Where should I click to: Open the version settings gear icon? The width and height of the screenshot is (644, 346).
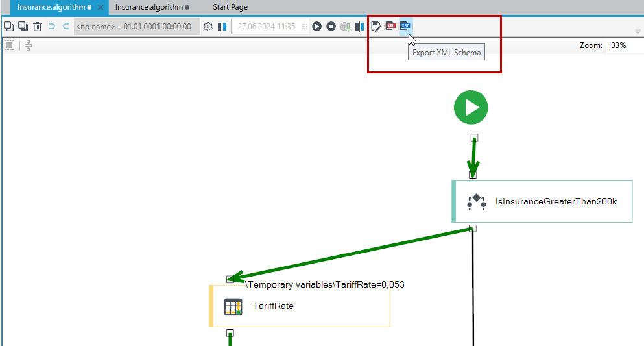click(208, 27)
